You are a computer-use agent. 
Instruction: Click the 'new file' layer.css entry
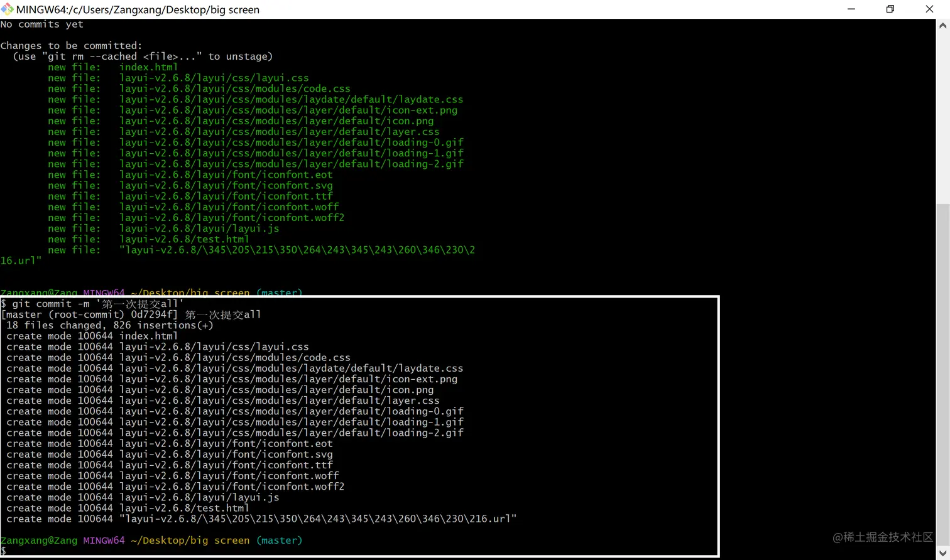coord(244,132)
